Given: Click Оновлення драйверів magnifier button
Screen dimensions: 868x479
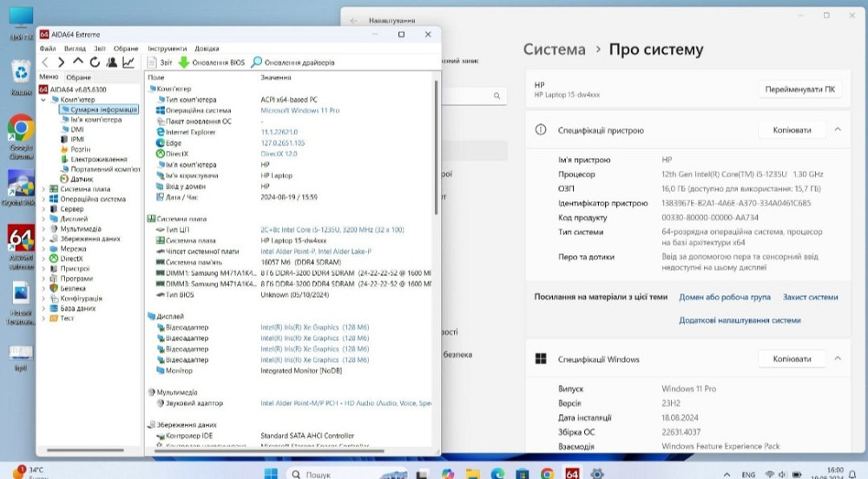Looking at the screenshot, I should click(x=293, y=62).
